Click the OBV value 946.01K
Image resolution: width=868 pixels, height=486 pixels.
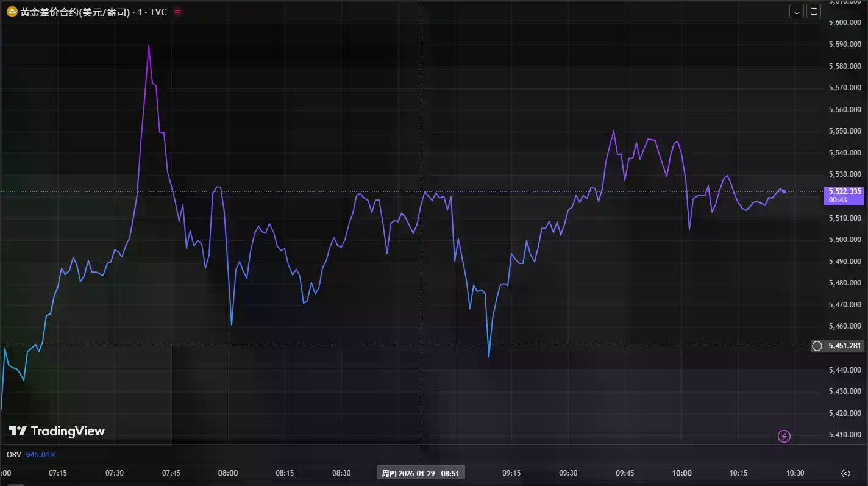41,454
